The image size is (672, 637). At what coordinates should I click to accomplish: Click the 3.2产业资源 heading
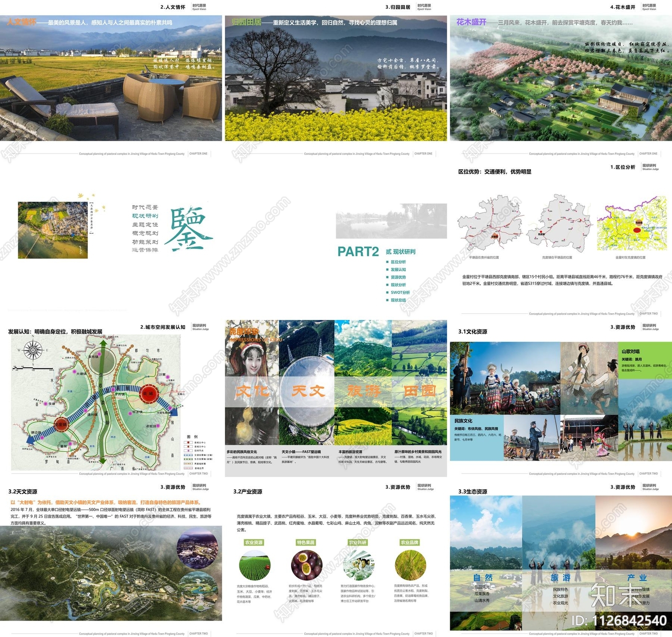(248, 492)
